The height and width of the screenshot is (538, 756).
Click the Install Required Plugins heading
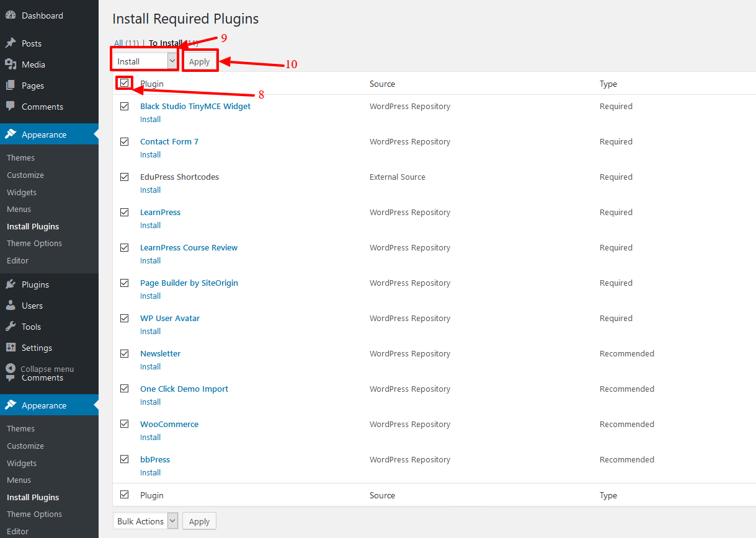(185, 19)
